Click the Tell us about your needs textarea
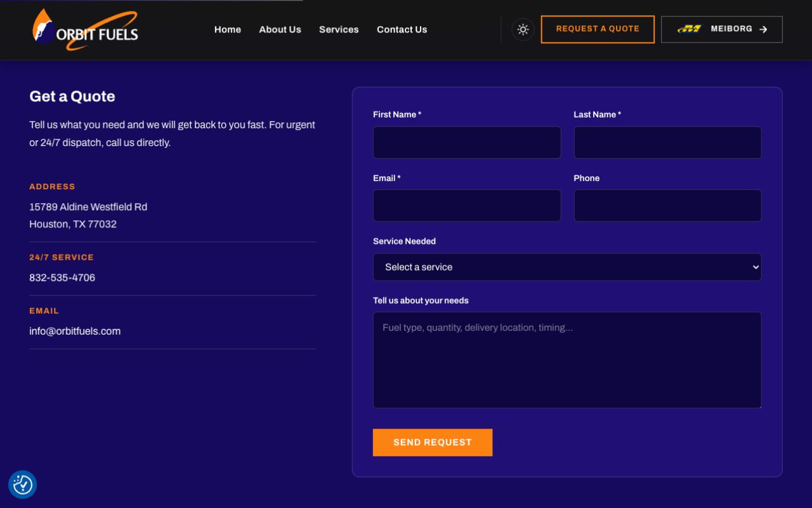Image resolution: width=812 pixels, height=508 pixels. click(567, 360)
